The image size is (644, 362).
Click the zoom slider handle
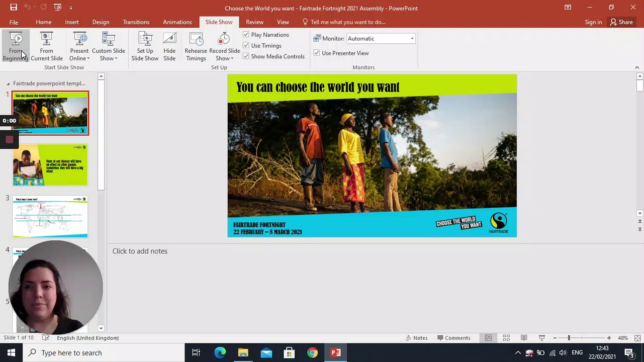click(569, 338)
